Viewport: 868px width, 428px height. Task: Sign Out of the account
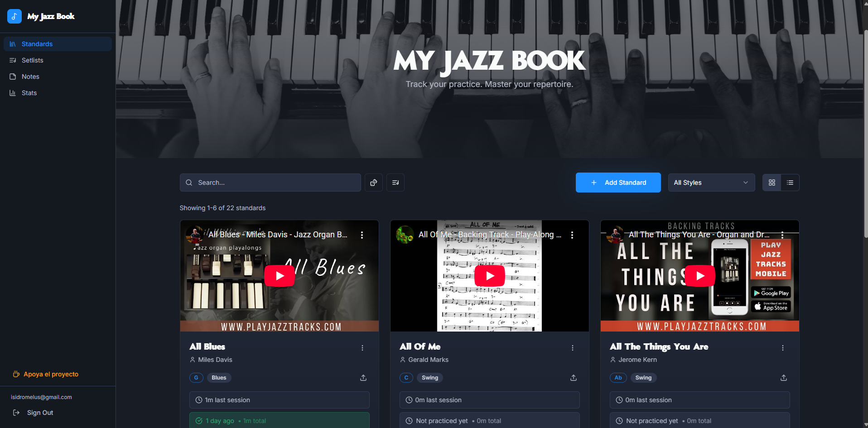pyautogui.click(x=39, y=413)
